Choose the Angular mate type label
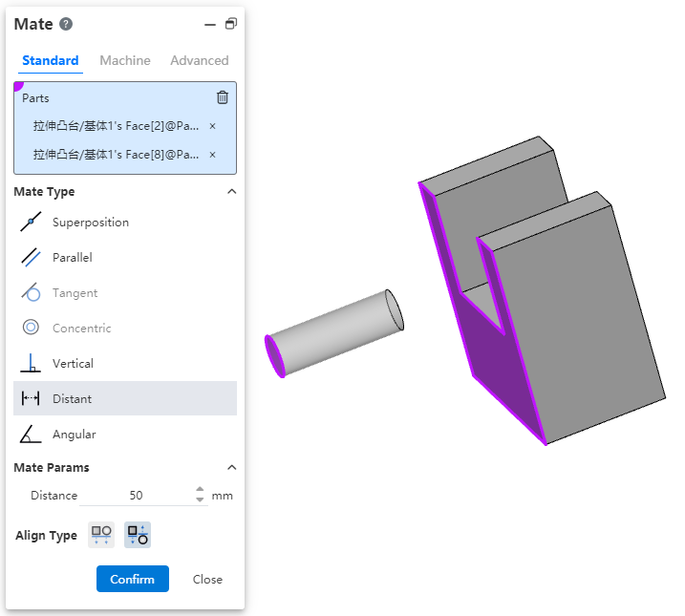This screenshot has height=616, width=685. click(x=74, y=435)
